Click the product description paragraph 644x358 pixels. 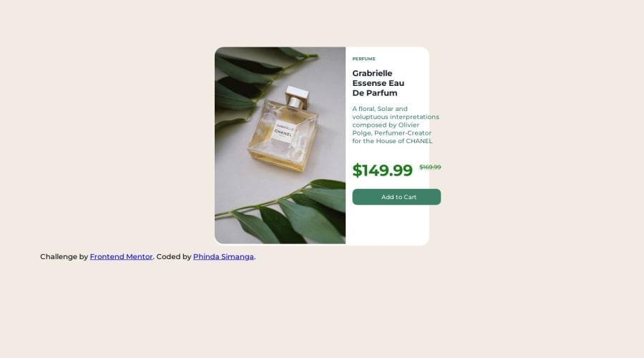[x=396, y=125]
